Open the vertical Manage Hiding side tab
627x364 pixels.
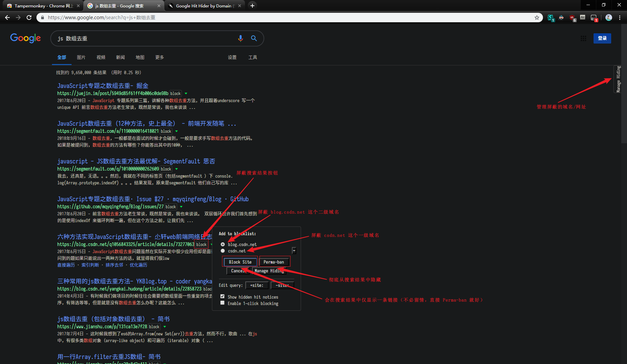point(618,79)
